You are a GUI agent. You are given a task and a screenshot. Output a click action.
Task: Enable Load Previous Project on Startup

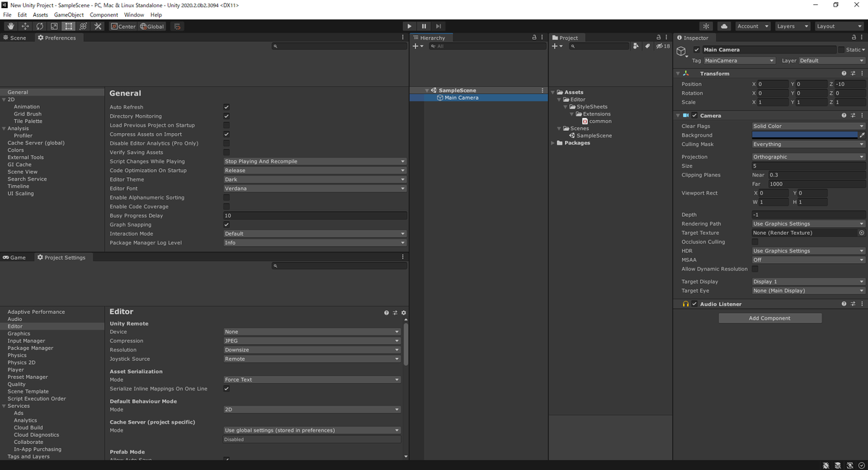point(226,125)
